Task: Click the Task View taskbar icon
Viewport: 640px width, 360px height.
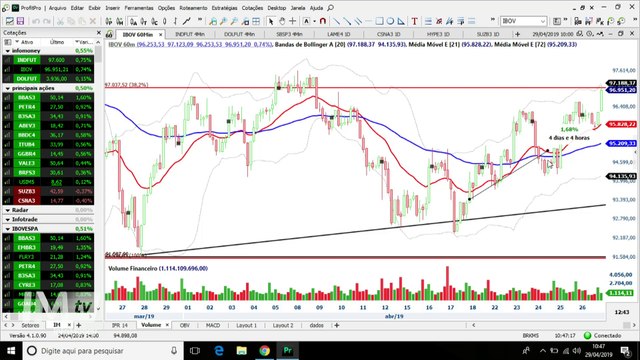Action: point(195,351)
